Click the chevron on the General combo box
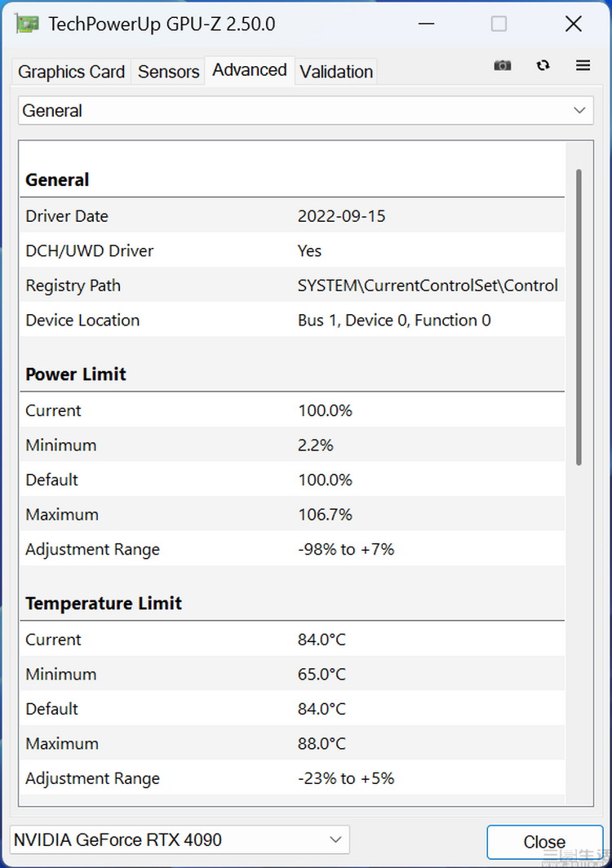Screen dimensions: 612x868 [580, 110]
